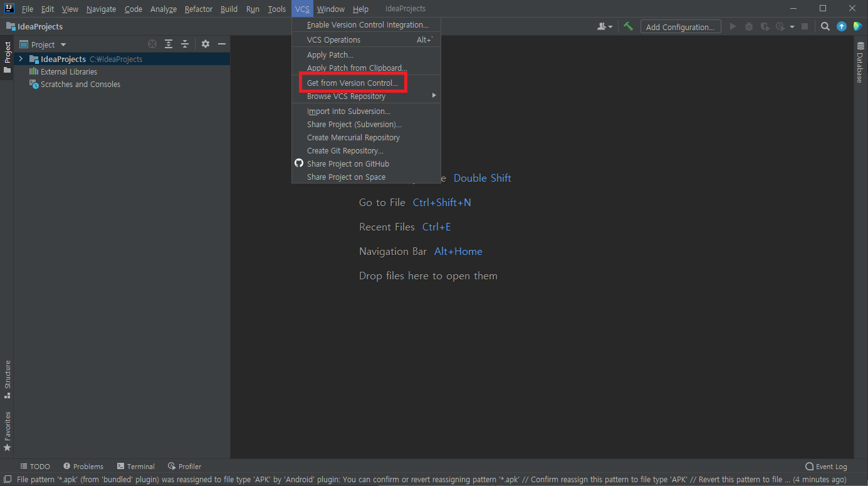Viewport: 868px width, 486px height.
Task: Open the Run menu
Action: tap(253, 9)
